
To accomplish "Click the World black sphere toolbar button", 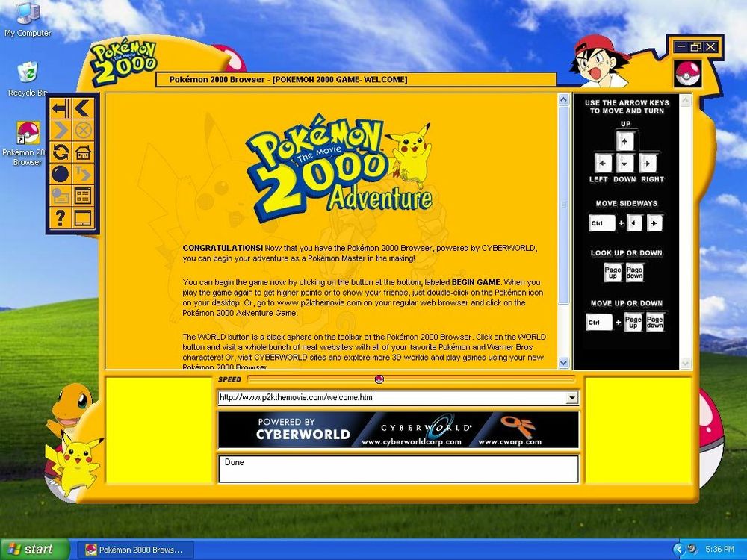I will point(61,174).
